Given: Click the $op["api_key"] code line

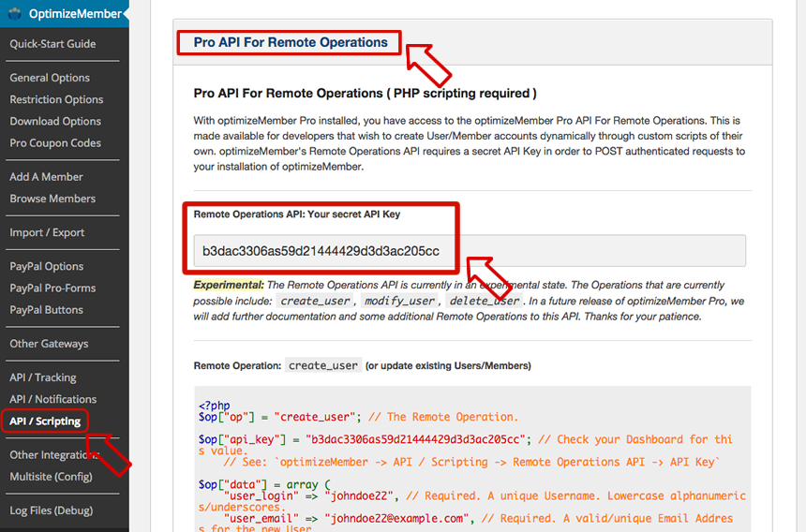Looking at the screenshot, I should (x=466, y=445).
